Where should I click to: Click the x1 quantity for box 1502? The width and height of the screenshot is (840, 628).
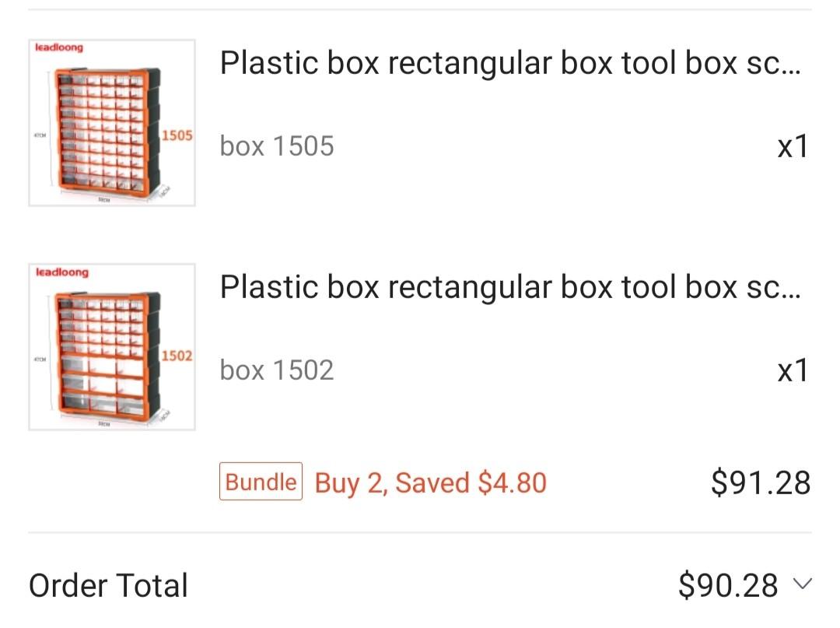tap(793, 370)
